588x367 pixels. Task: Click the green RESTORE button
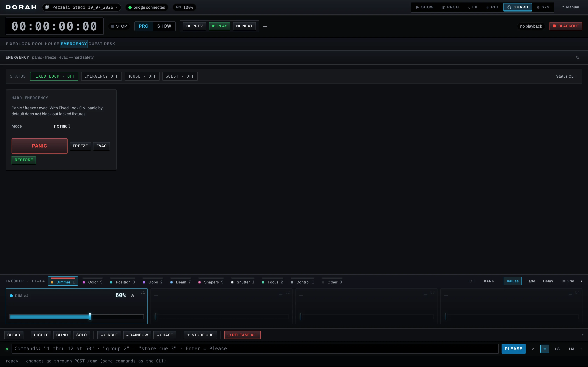coord(24,160)
